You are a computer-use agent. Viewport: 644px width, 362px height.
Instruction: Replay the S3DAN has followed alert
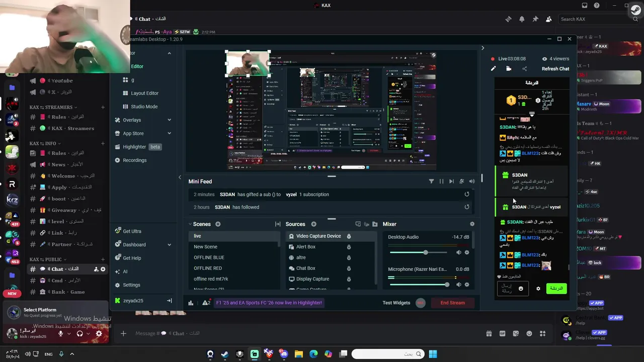(467, 207)
